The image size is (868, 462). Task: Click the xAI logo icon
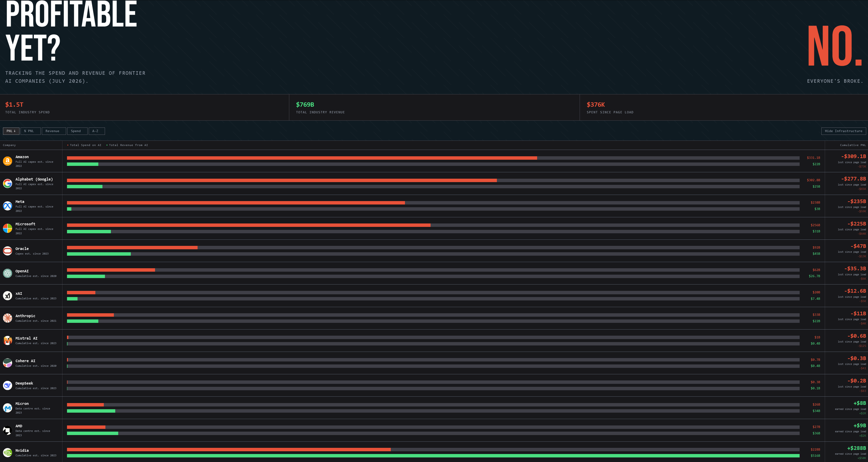pos(7,296)
